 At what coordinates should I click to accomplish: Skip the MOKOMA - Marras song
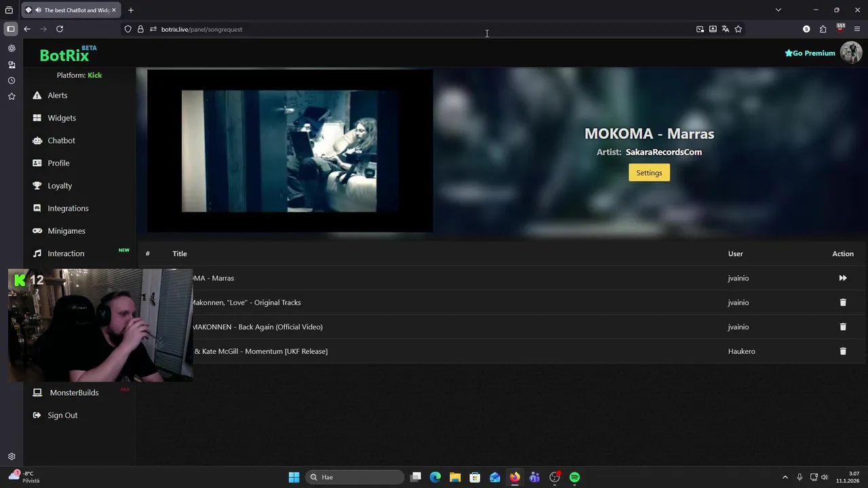[x=843, y=278]
